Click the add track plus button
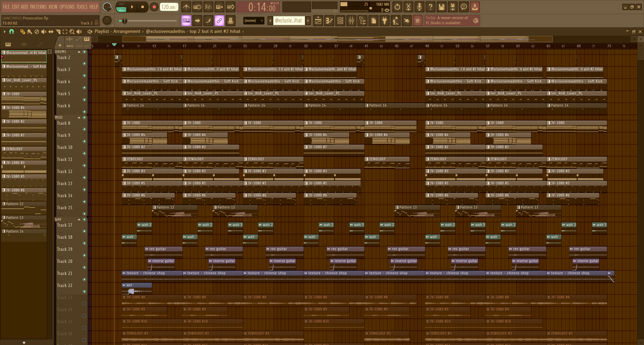 (60, 45)
